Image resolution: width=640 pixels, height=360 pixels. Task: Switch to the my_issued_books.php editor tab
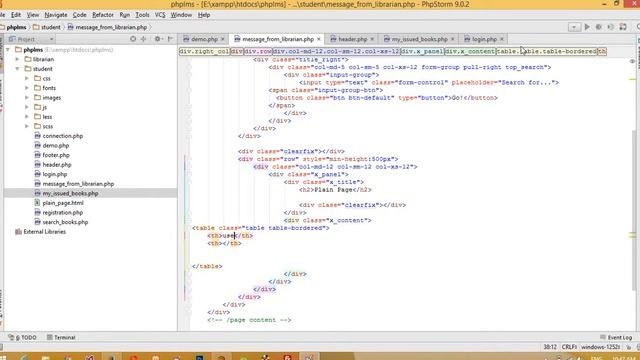pos(419,39)
